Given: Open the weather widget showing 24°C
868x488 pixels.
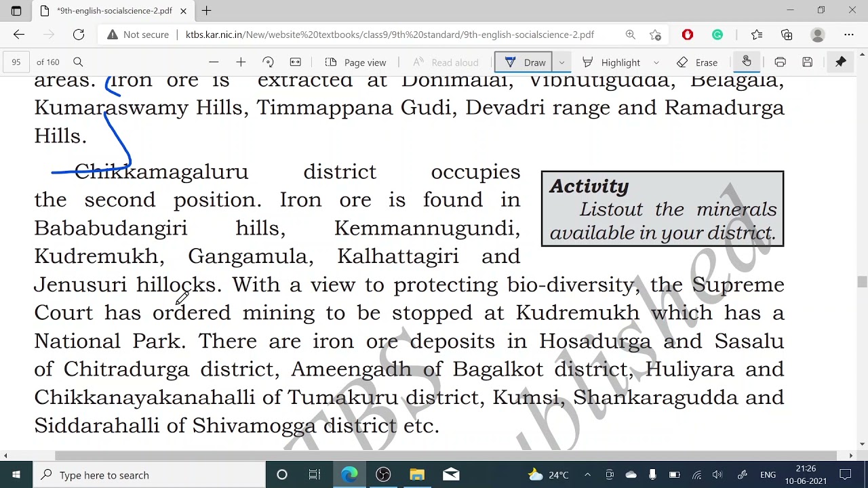Looking at the screenshot, I should coord(548,474).
